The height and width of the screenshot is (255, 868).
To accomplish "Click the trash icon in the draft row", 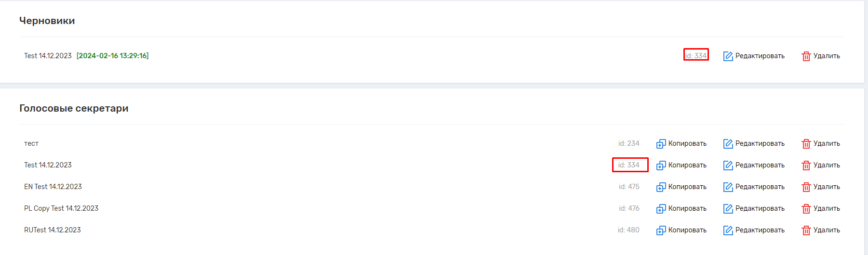I will coord(806,56).
